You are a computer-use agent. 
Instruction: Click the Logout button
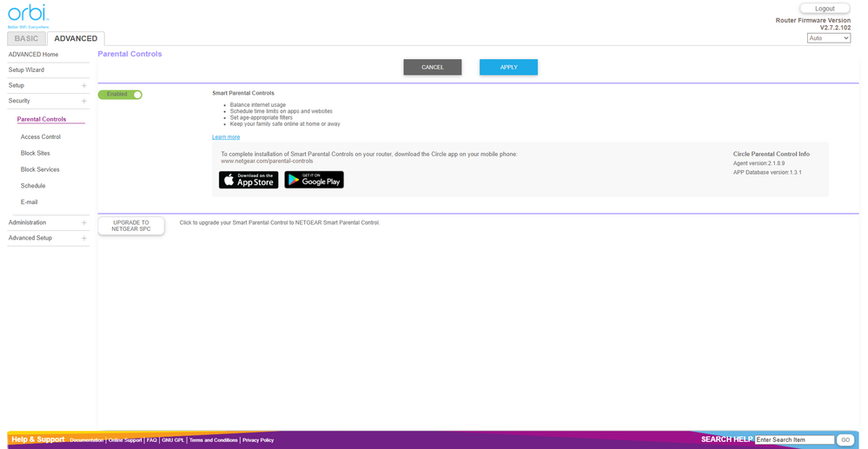(x=825, y=9)
